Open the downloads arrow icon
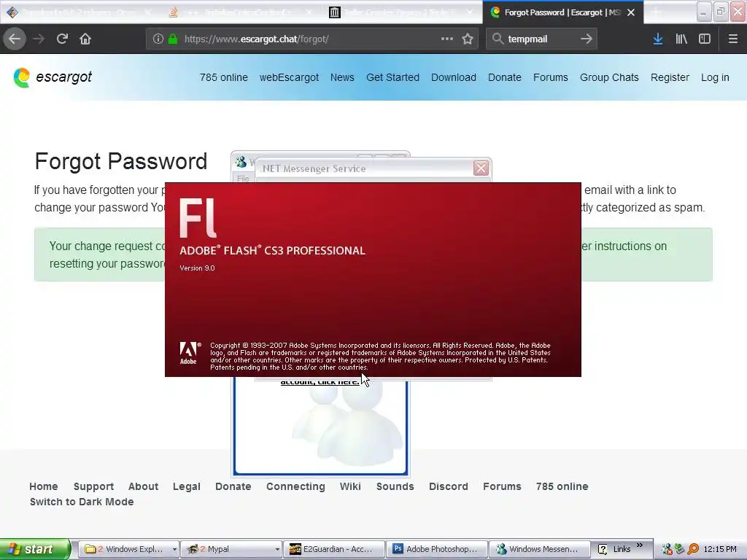747x560 pixels. (658, 39)
